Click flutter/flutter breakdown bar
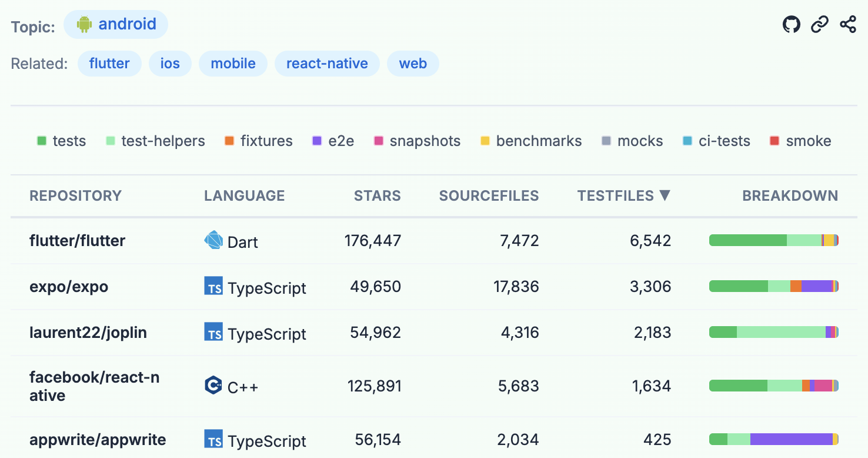This screenshot has width=868, height=458. point(774,240)
